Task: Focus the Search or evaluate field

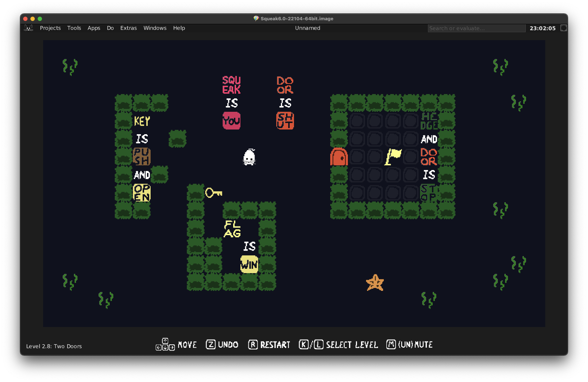Action: [476, 28]
